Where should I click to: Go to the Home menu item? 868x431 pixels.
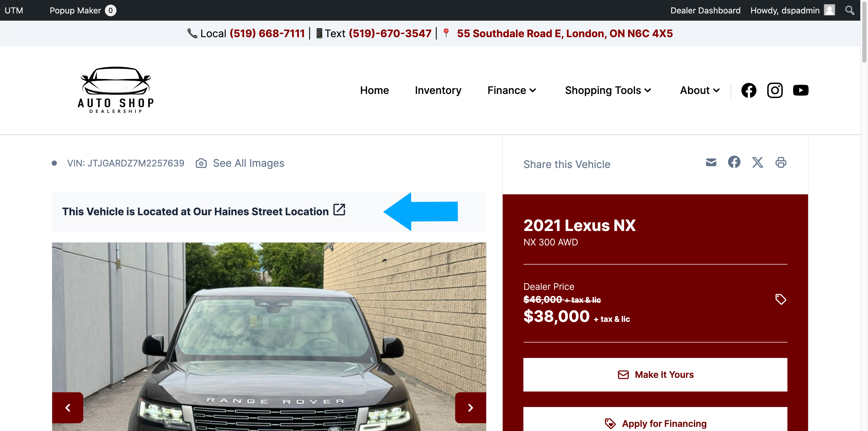point(374,90)
